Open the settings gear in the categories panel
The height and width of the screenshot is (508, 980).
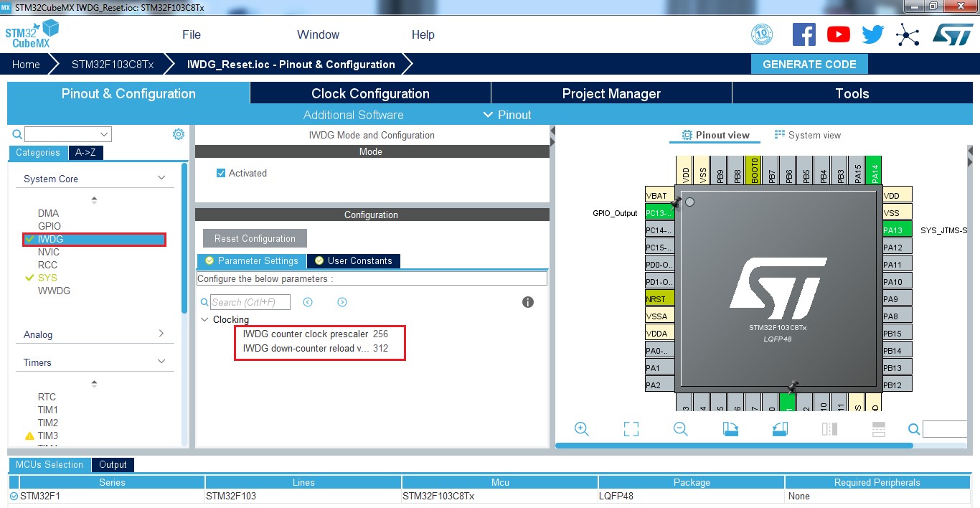[179, 134]
